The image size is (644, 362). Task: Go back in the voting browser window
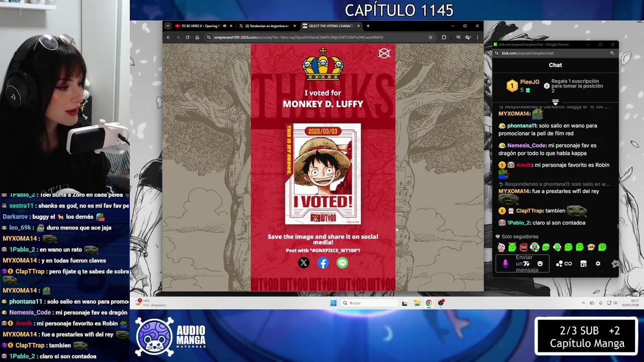[169, 37]
